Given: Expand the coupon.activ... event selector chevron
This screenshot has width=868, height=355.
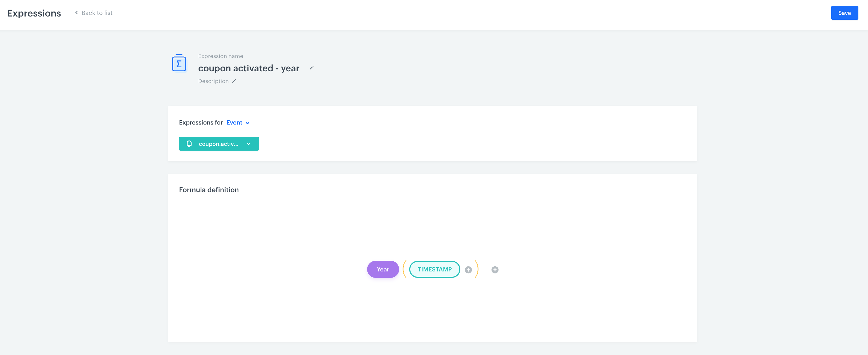Looking at the screenshot, I should (x=249, y=144).
